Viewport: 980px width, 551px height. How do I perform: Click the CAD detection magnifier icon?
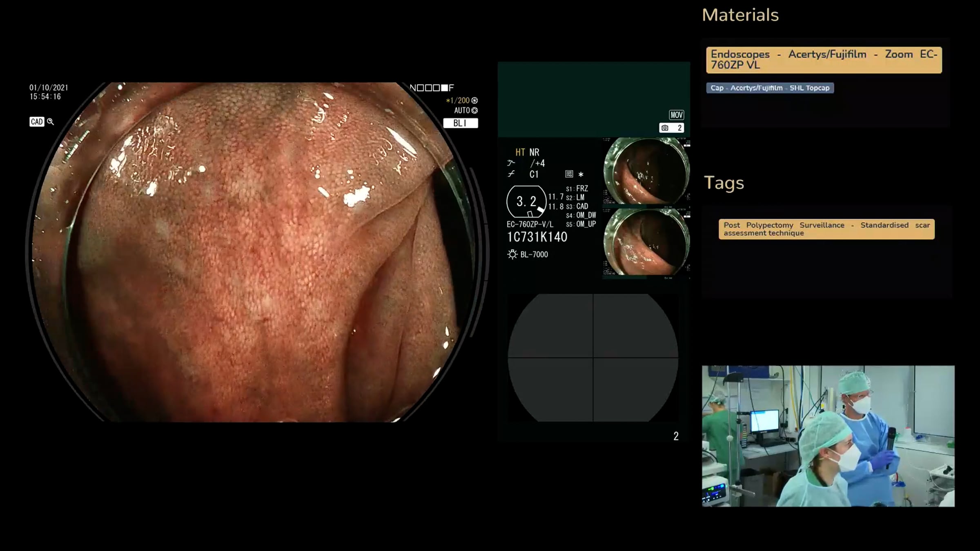[x=51, y=122]
